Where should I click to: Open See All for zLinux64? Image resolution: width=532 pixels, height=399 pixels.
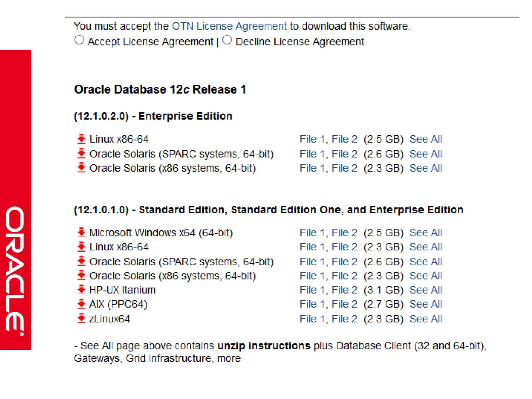point(425,319)
